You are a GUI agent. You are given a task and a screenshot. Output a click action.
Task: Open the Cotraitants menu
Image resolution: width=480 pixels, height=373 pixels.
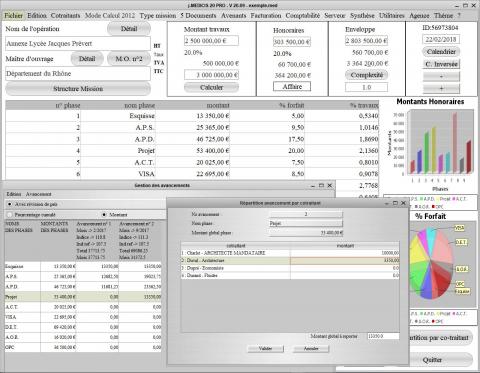[65, 16]
